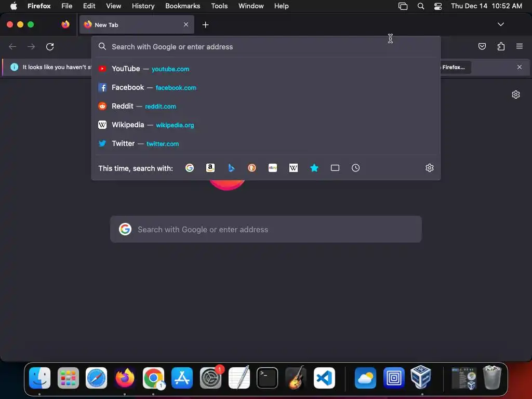This screenshot has width=532, height=399.
Task: Open Google Chrome from the Dock
Action: pyautogui.click(x=153, y=378)
